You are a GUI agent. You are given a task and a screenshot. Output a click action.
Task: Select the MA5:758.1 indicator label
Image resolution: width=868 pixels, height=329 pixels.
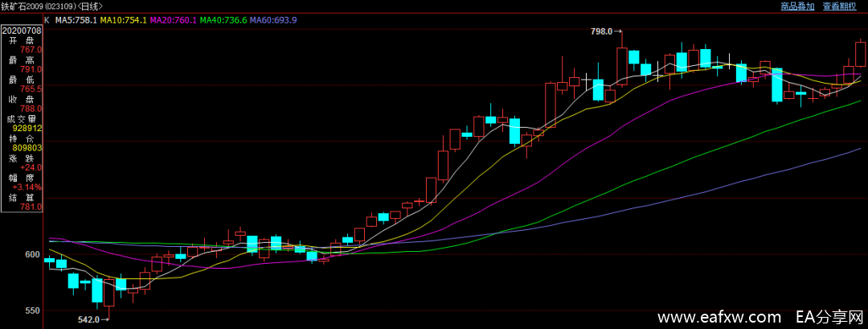click(76, 20)
